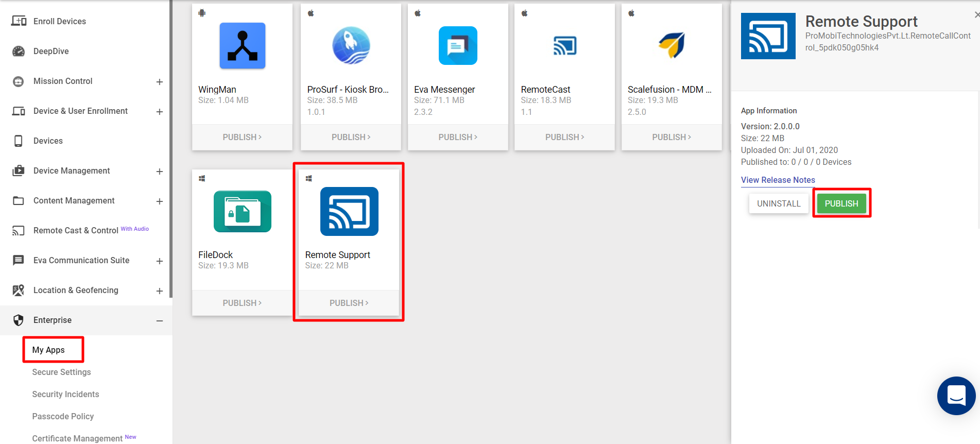This screenshot has height=444, width=980.
Task: Click the Device & User Enrollment icon
Action: point(19,111)
